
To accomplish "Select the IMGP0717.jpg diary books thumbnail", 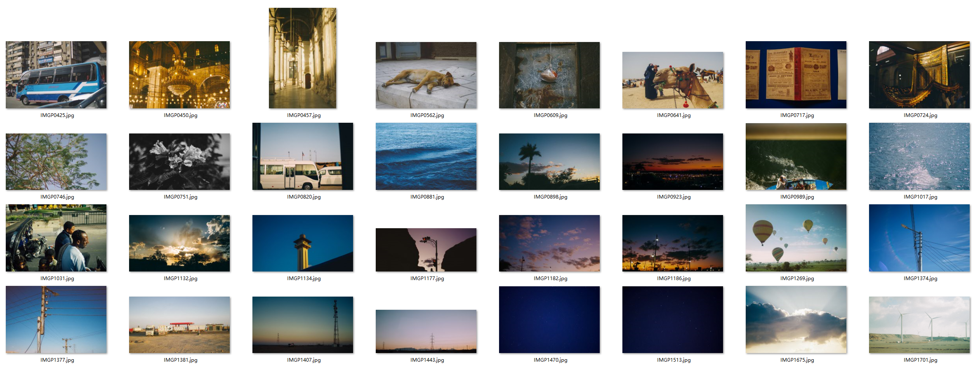I will (796, 75).
